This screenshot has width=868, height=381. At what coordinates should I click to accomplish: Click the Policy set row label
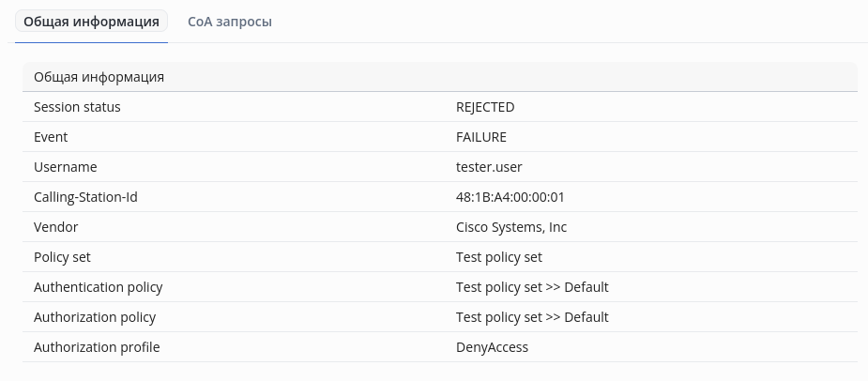62,257
